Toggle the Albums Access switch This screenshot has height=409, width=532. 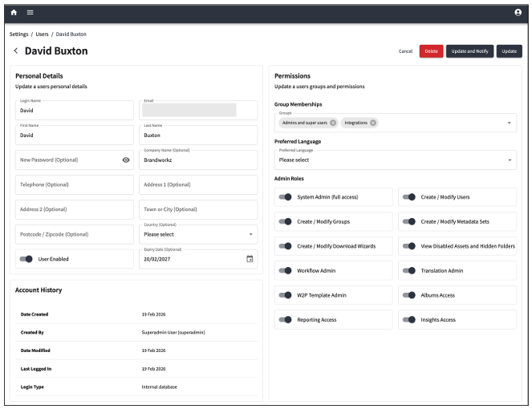coord(409,295)
